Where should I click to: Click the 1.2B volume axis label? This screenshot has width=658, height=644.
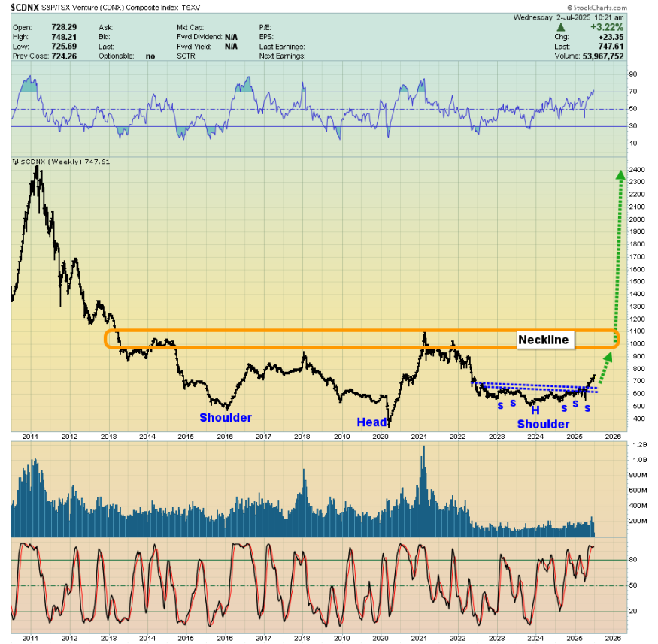click(640, 444)
